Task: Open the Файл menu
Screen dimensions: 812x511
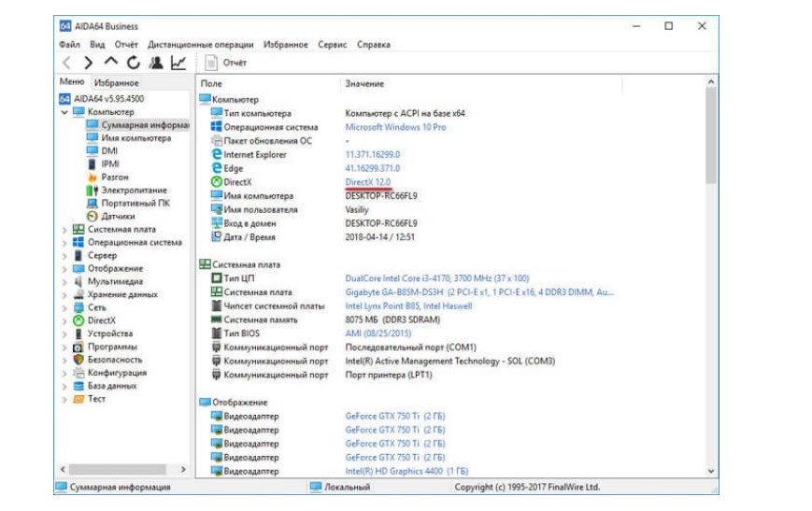Action: click(x=69, y=45)
